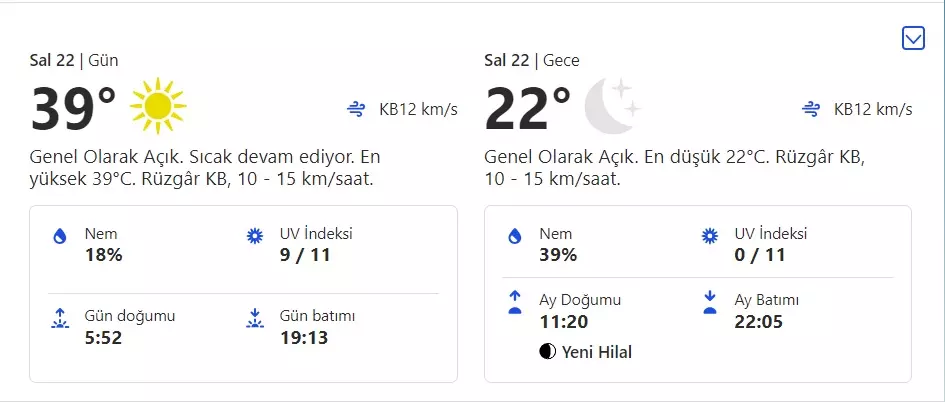This screenshot has height=402, width=945.
Task: Click the sunrise icon beside Gün doğumu
Action: (60, 318)
